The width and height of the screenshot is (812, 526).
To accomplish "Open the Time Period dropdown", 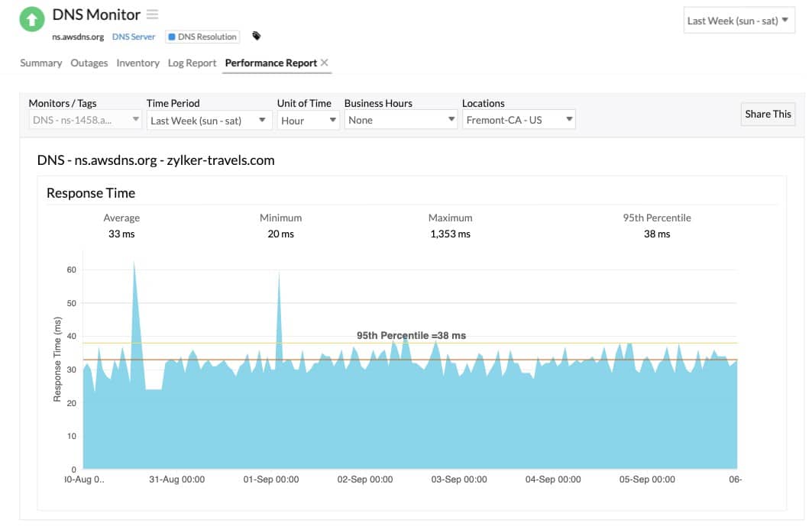I will point(209,120).
